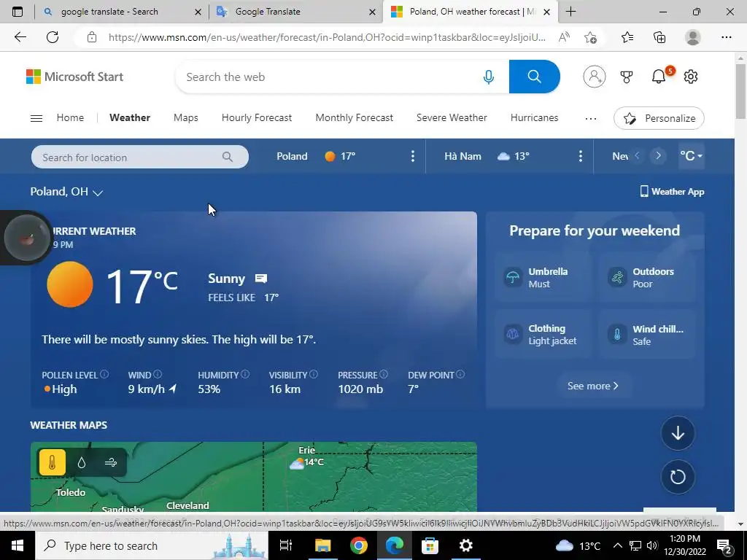
Task: Go to previous saved location arrow
Action: click(x=637, y=156)
